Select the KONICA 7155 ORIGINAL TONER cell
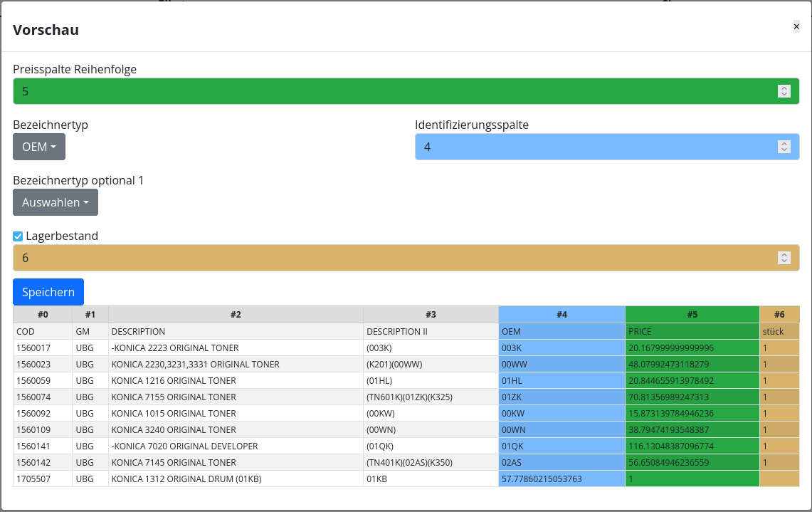 click(236, 397)
